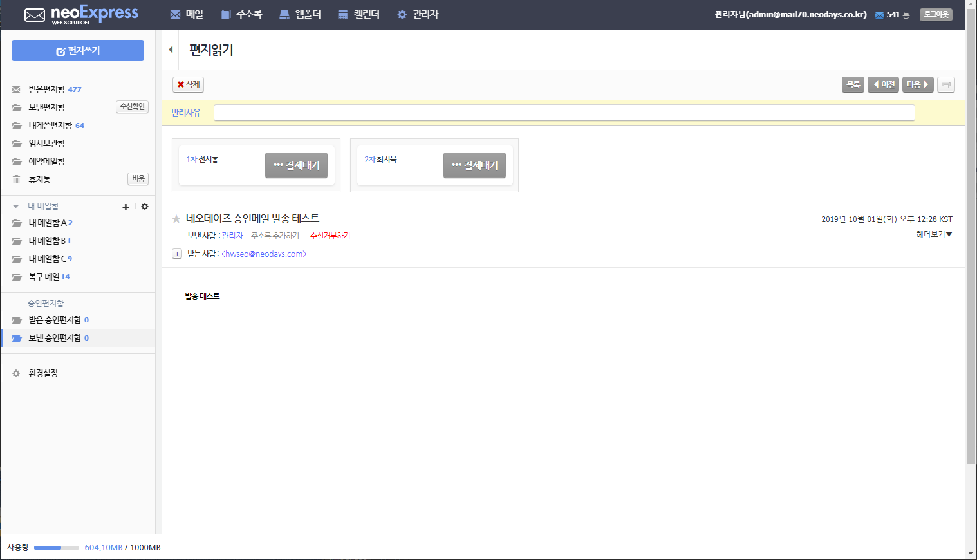Image resolution: width=977 pixels, height=560 pixels.
Task: Open 보낸편지함 folder
Action: pyautogui.click(x=46, y=107)
